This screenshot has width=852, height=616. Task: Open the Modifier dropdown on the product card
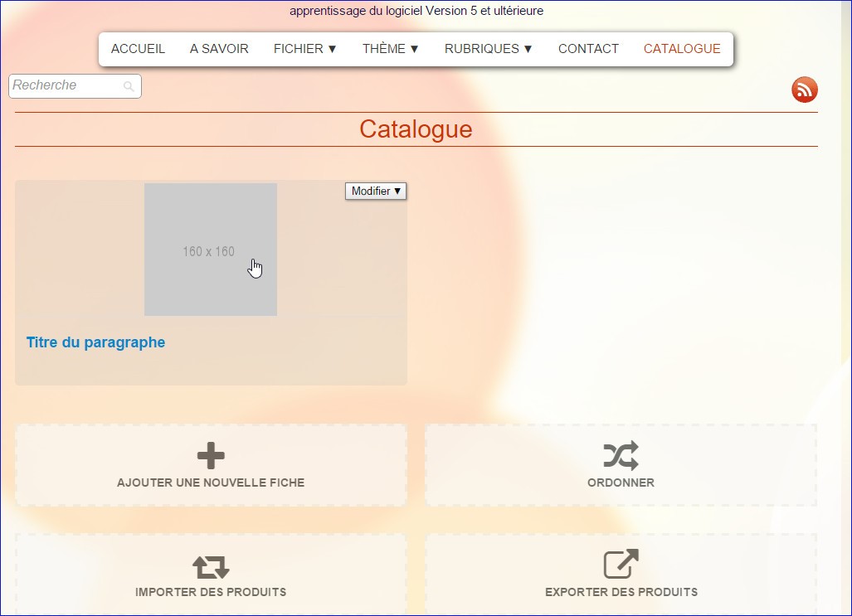tap(376, 192)
